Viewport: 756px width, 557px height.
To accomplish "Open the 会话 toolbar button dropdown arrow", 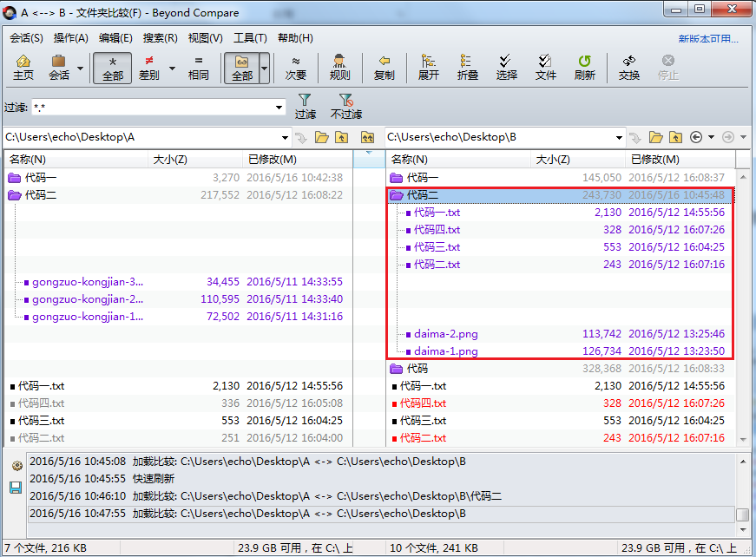I will click(x=81, y=68).
